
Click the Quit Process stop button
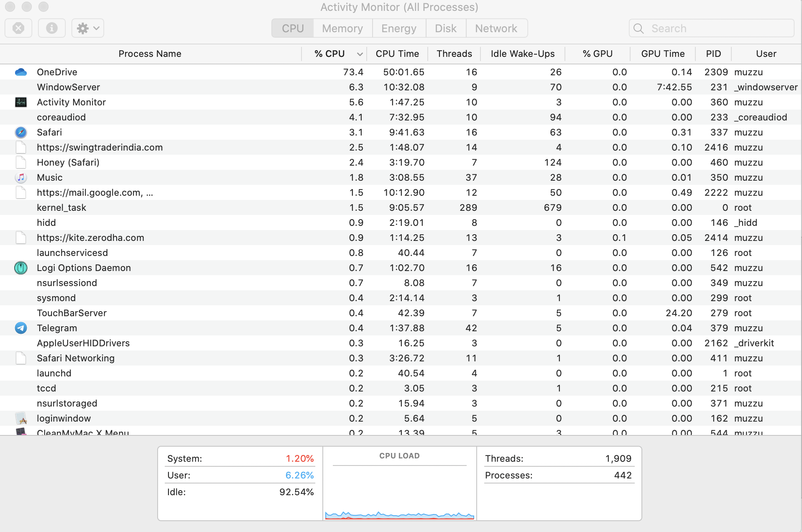(18, 28)
